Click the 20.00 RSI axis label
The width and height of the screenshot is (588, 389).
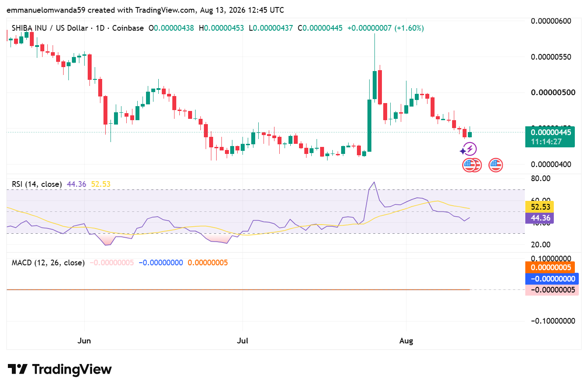[x=540, y=244]
